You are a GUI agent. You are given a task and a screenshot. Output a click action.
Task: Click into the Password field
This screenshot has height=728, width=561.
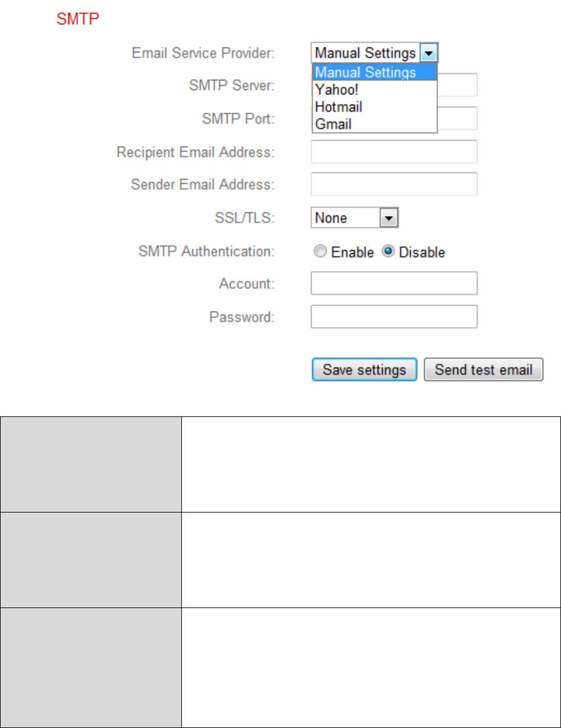(394, 317)
